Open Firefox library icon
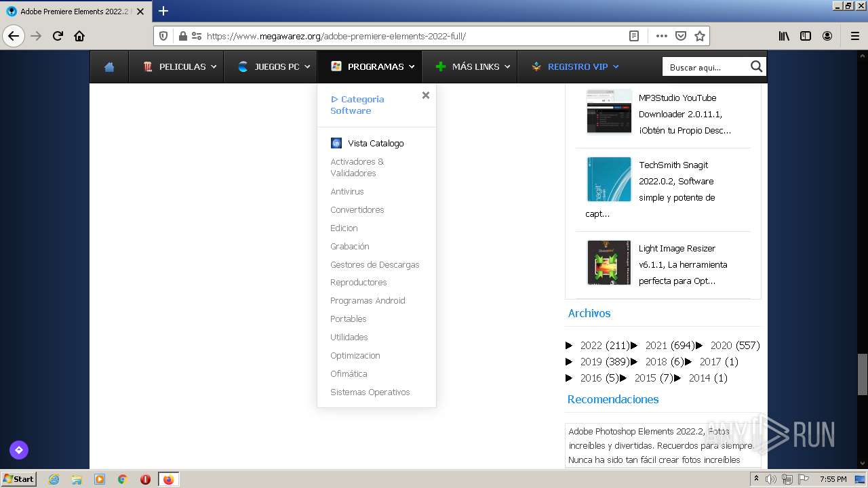 (784, 36)
